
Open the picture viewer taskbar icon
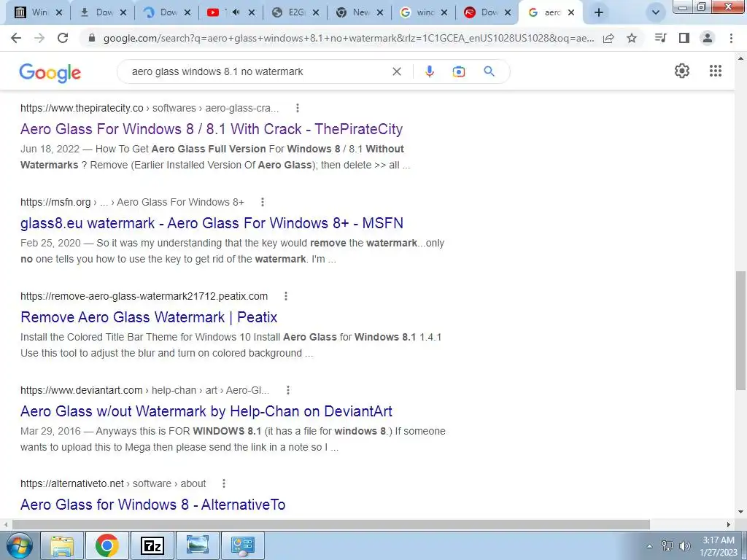[x=197, y=545]
